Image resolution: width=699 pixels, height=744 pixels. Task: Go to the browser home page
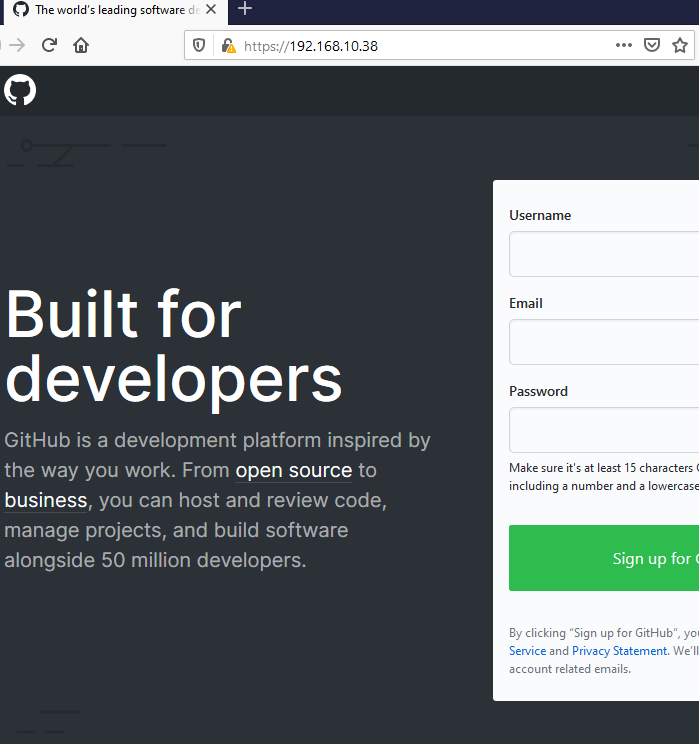tap(81, 45)
